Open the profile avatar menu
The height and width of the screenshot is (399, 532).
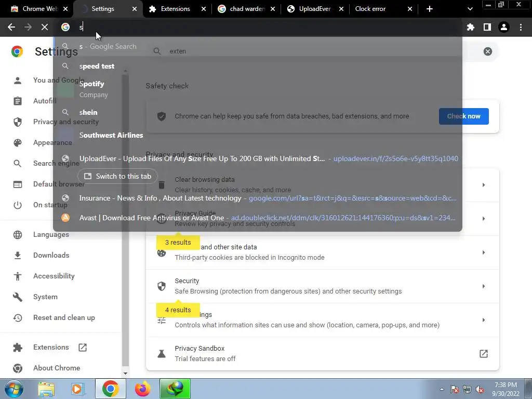click(504, 27)
